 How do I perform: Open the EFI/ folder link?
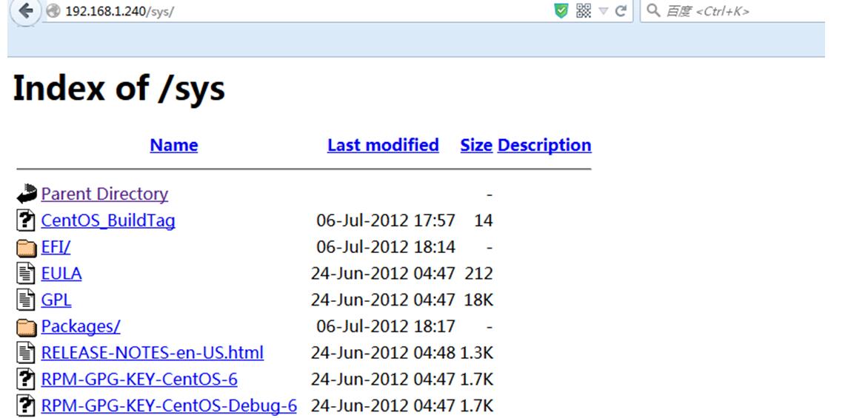point(56,247)
